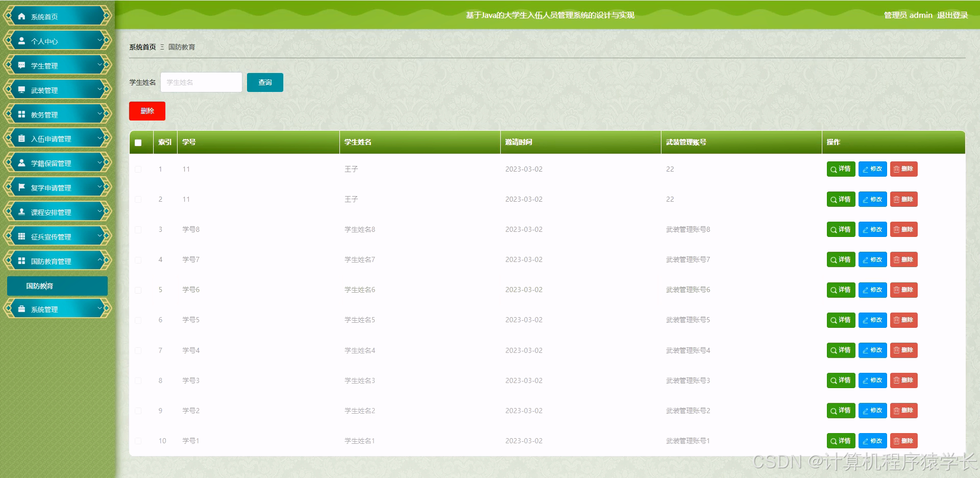The image size is (980, 478).
Task: Click the grid icon beside 教务管理
Action: [21, 114]
